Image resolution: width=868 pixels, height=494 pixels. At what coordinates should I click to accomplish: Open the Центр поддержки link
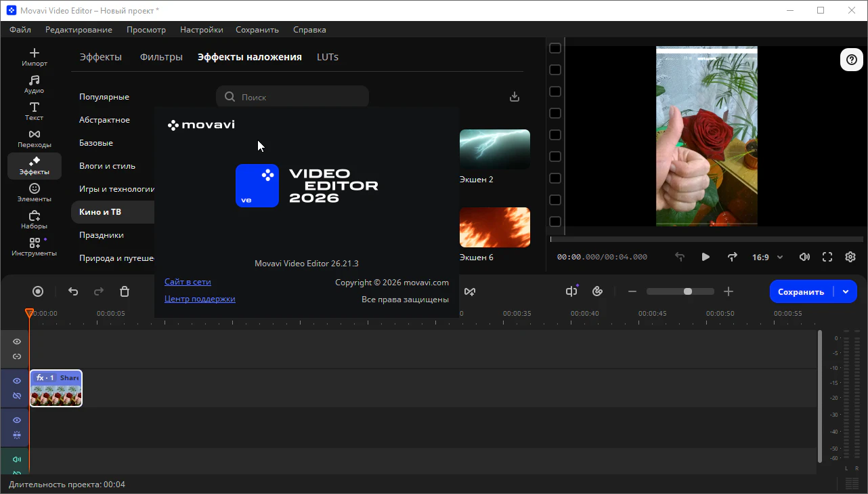point(200,299)
